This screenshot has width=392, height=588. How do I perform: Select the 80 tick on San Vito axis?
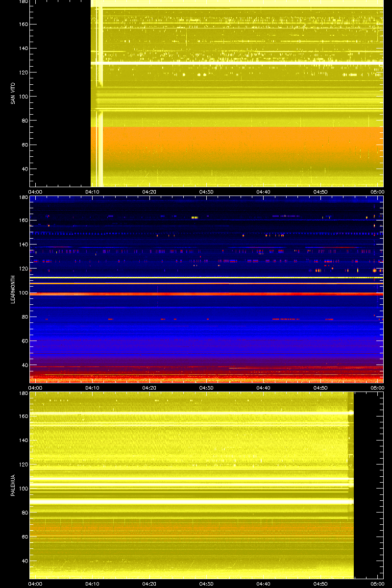[x=24, y=121]
